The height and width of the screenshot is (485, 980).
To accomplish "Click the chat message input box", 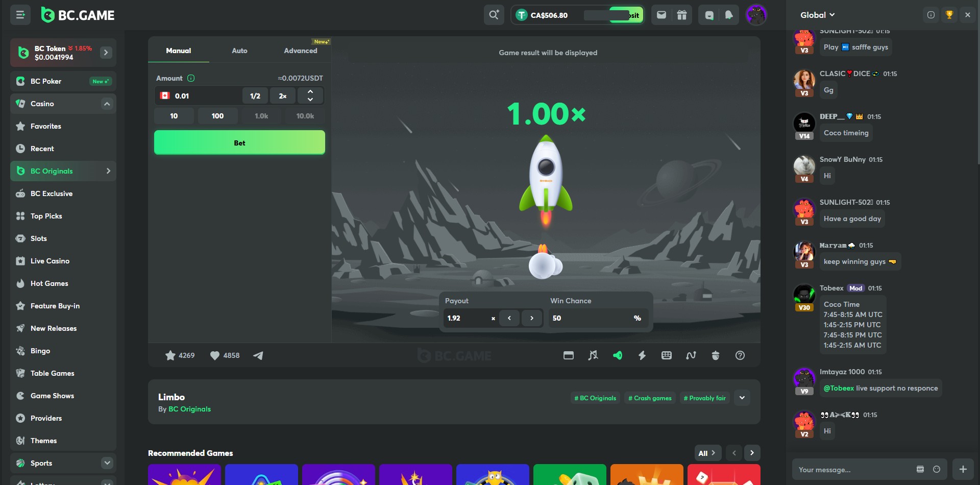I will click(x=855, y=469).
